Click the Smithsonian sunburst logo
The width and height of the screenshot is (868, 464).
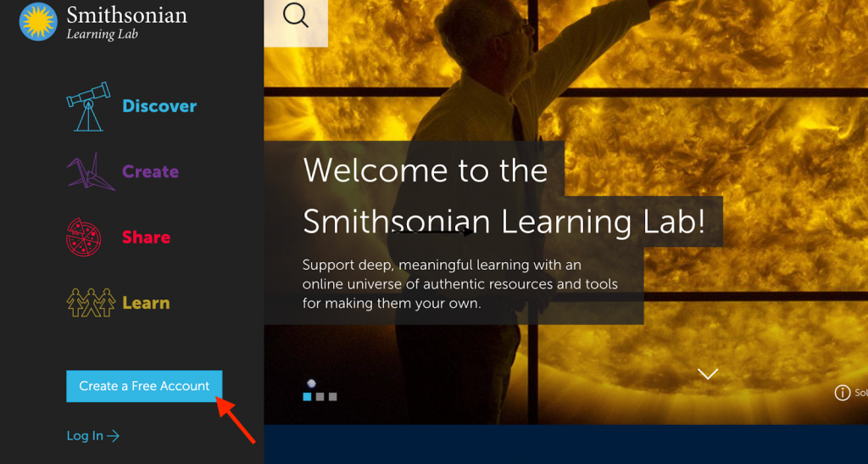coord(38,21)
